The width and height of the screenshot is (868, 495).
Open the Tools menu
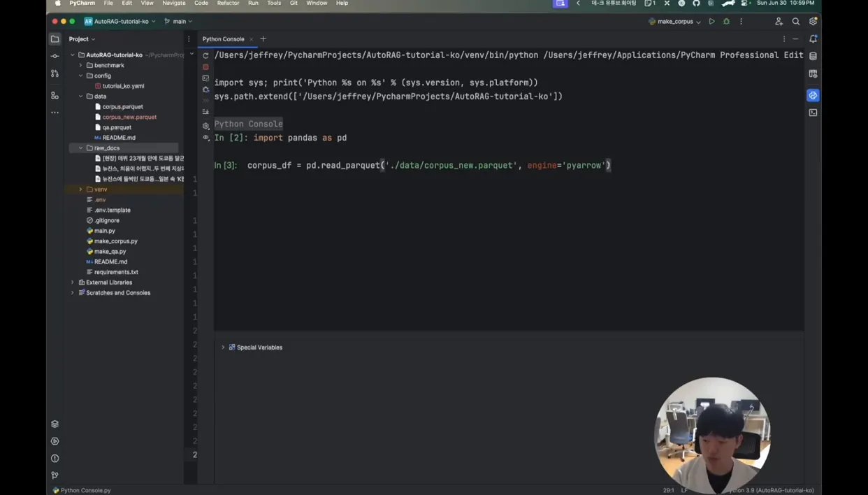pyautogui.click(x=274, y=3)
